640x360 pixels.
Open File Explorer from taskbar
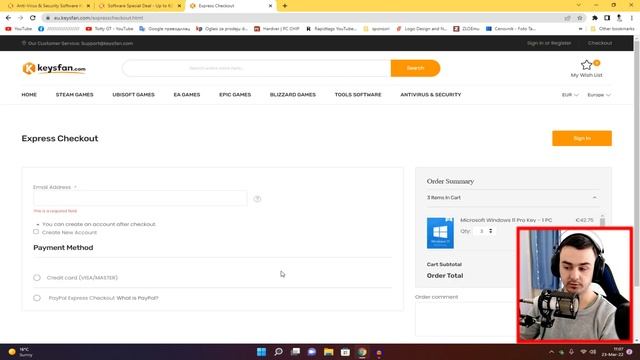(329, 352)
